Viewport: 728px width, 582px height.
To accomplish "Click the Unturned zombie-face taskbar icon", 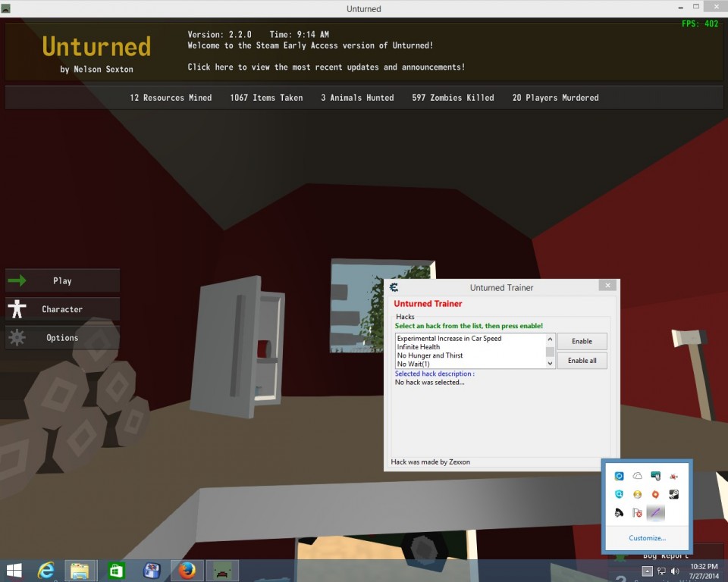I will (222, 571).
